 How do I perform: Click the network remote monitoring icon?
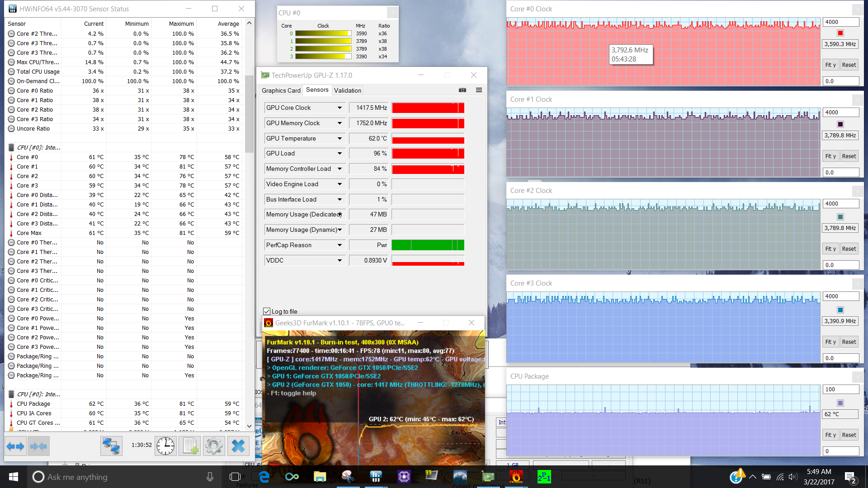(111, 446)
